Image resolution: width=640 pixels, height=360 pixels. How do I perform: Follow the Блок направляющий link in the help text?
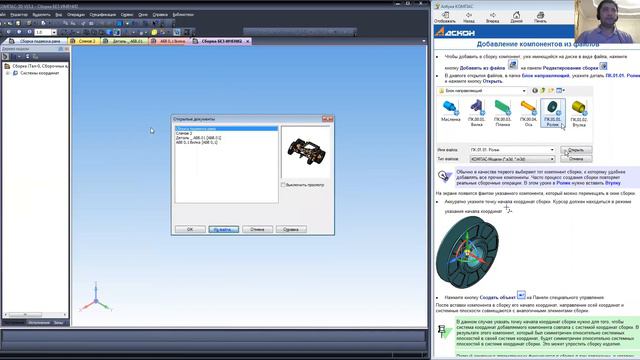pyautogui.click(x=545, y=76)
